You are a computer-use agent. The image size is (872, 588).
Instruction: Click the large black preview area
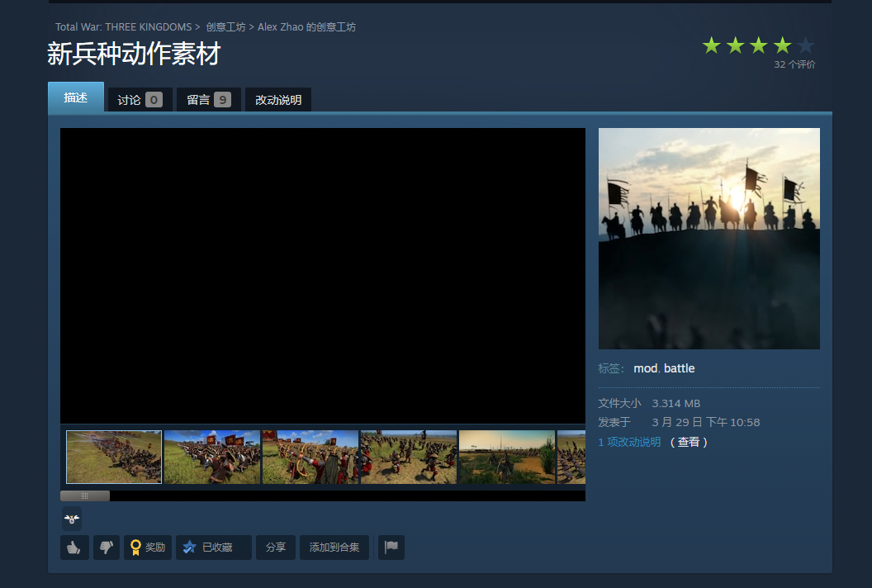click(323, 276)
